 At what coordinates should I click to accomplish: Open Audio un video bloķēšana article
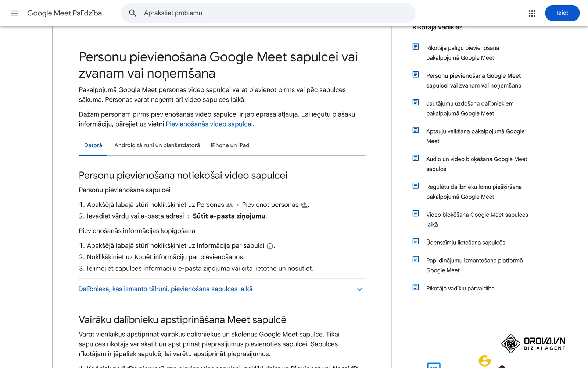[476, 164]
